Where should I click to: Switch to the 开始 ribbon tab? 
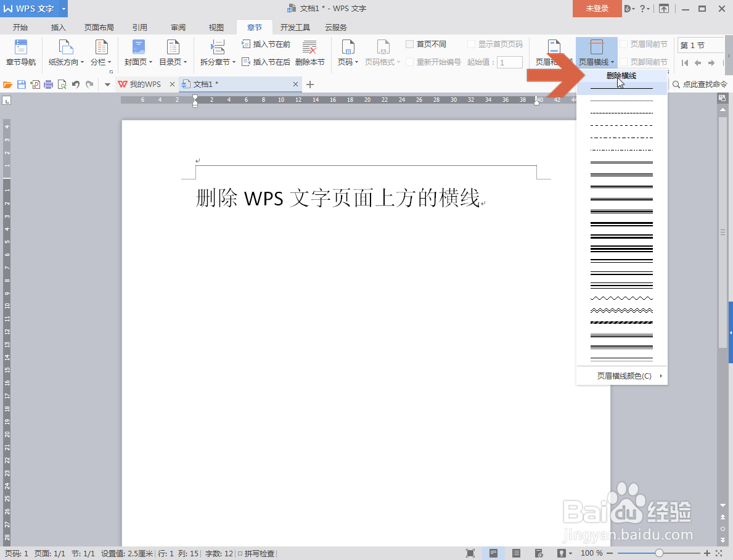(20, 28)
